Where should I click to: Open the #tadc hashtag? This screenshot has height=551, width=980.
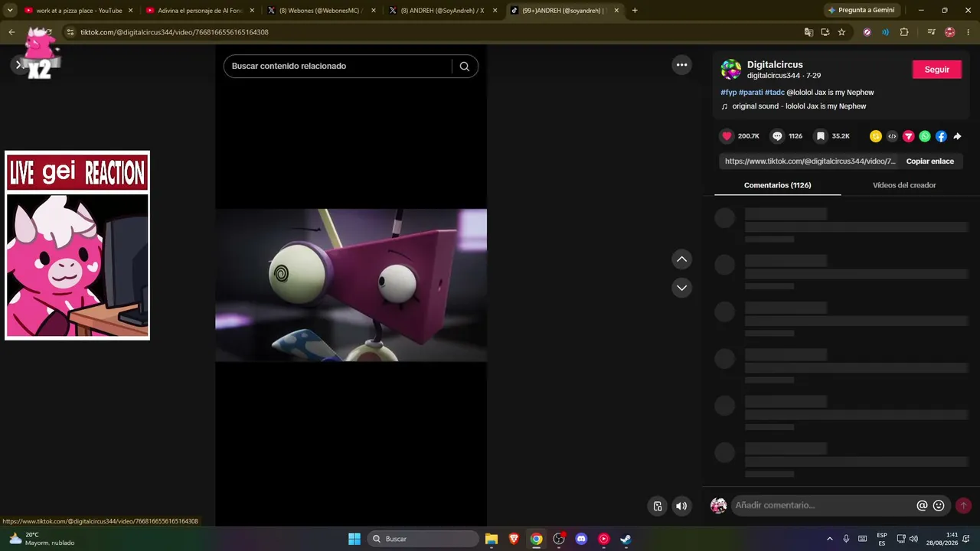775,93
